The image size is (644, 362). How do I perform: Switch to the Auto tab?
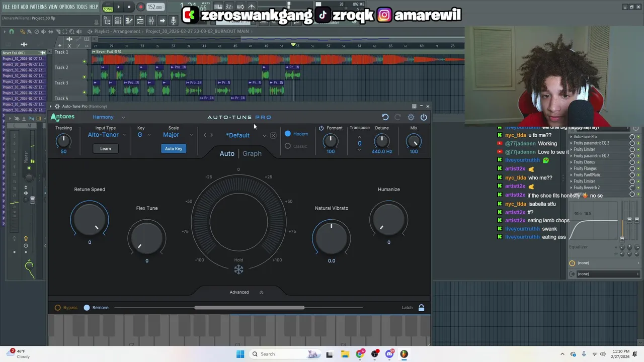(227, 153)
